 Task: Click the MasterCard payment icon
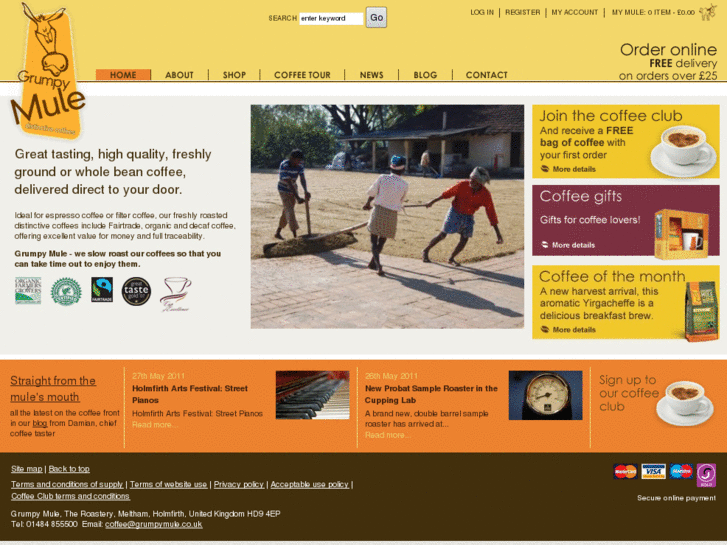point(625,472)
